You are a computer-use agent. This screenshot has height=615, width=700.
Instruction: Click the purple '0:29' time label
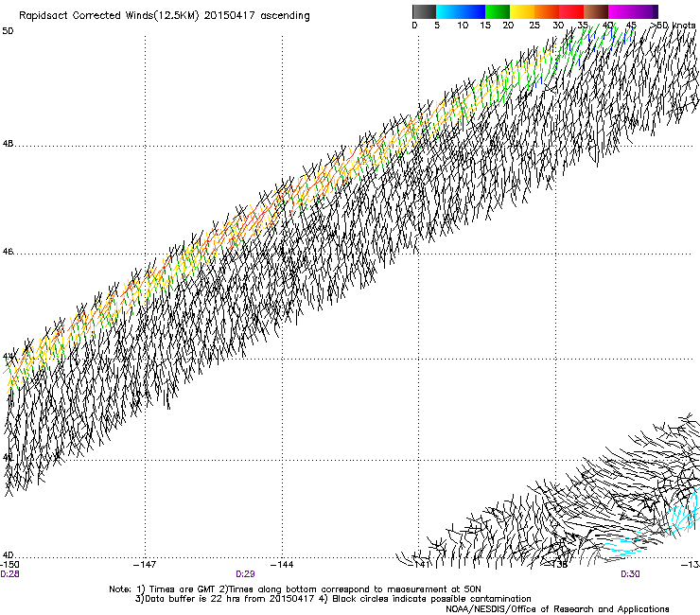[x=245, y=574]
